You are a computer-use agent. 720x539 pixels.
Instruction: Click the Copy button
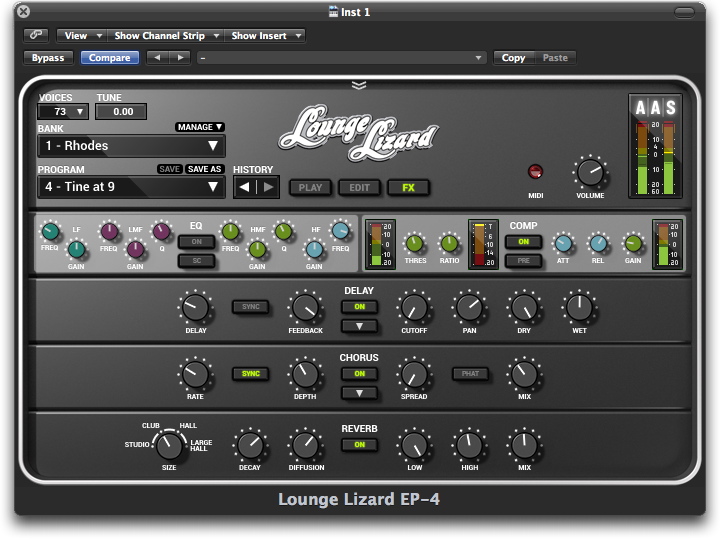click(x=513, y=57)
